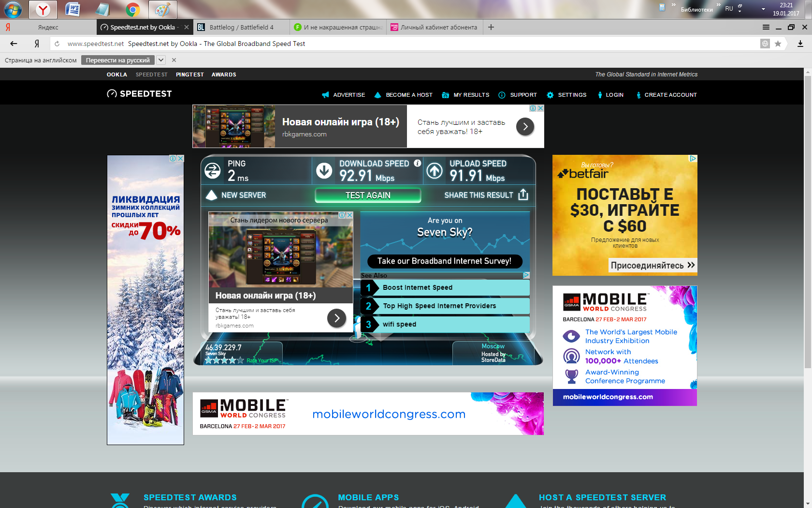Click upload speed arrow icon
Viewport: 812px width, 508px height.
(435, 170)
